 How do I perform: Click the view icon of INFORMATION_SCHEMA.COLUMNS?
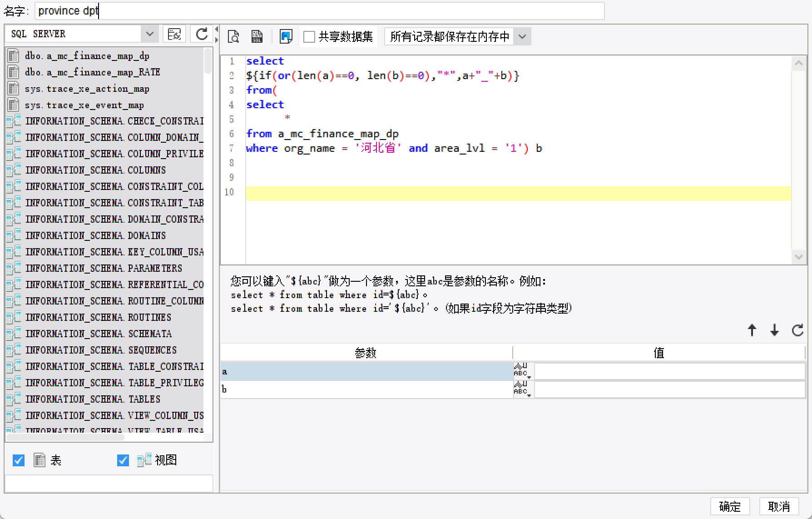[x=14, y=170]
